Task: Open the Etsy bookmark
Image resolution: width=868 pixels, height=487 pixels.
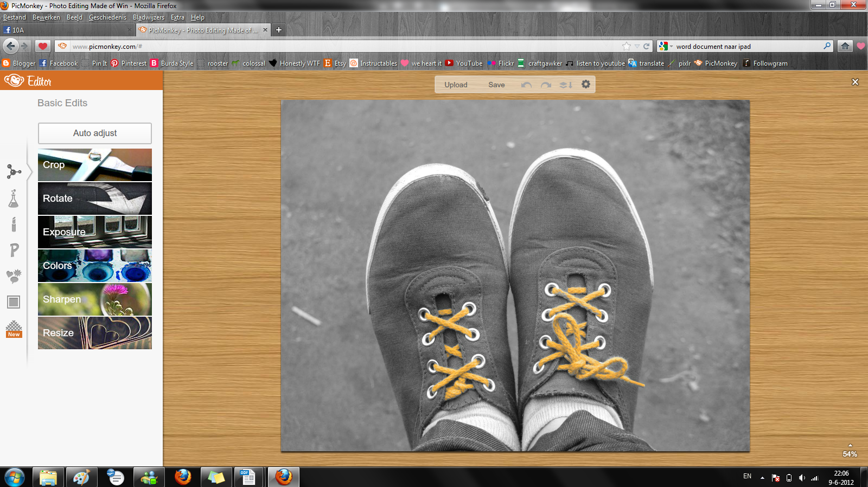Action: tap(335, 63)
